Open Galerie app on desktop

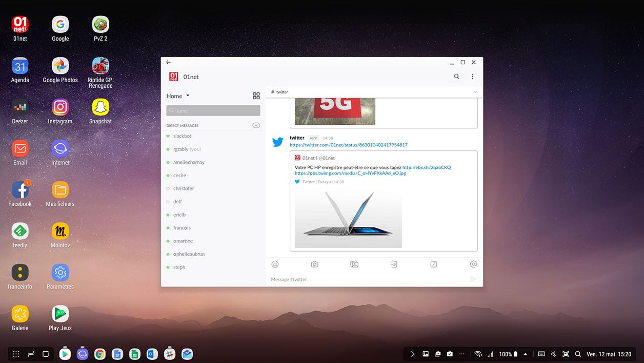click(x=20, y=314)
